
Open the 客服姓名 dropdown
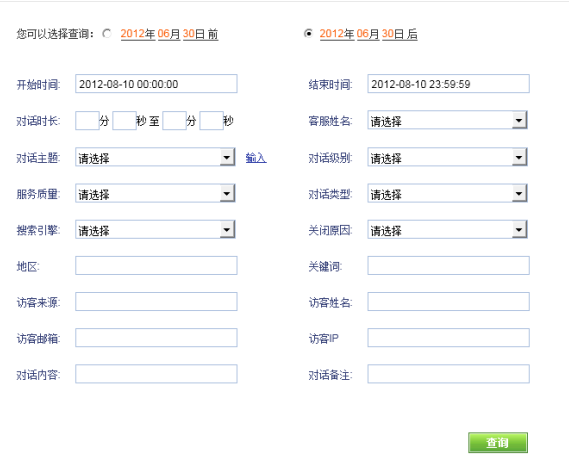[x=447, y=120]
